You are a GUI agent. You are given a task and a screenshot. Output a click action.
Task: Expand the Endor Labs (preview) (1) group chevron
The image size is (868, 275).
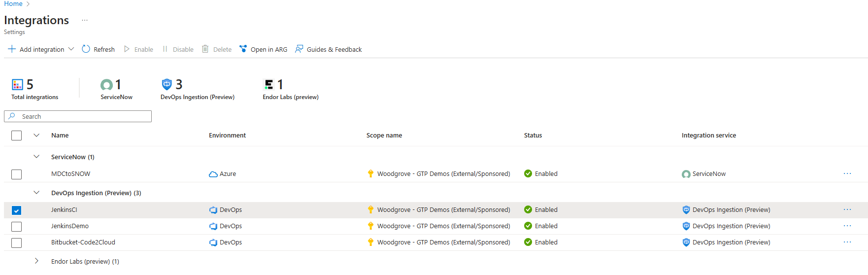[x=36, y=261]
